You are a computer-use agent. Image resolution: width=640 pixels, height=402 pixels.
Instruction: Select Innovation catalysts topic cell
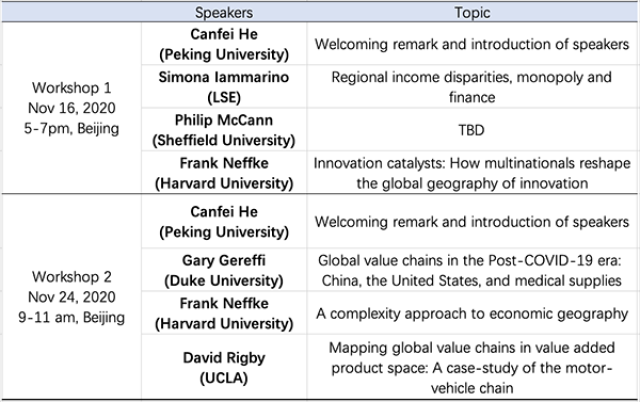tap(469, 173)
